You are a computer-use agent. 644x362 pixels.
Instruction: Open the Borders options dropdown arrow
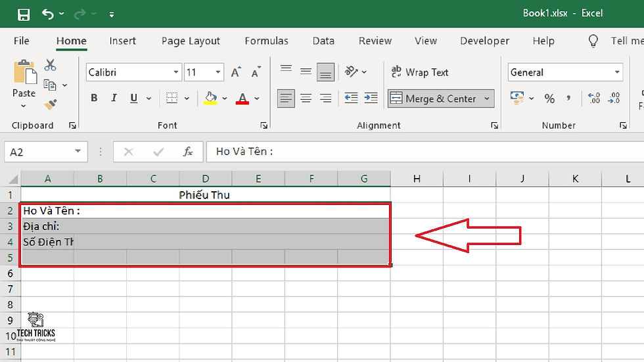tap(187, 99)
